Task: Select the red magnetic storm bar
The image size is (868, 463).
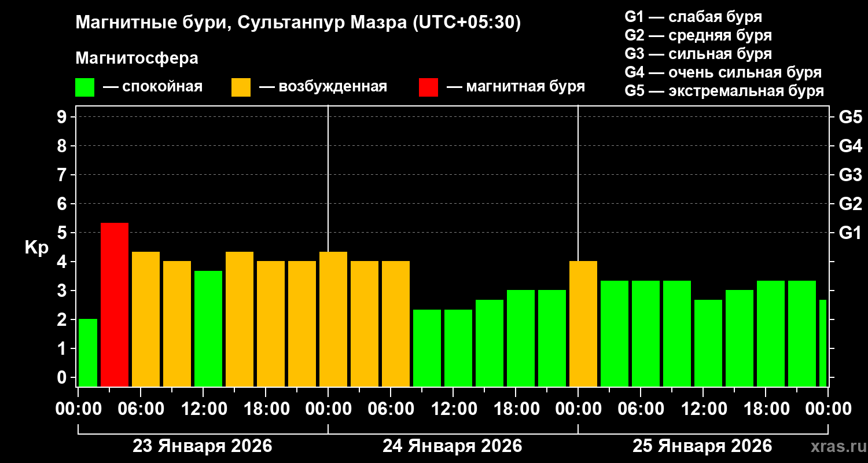Action: click(115, 304)
